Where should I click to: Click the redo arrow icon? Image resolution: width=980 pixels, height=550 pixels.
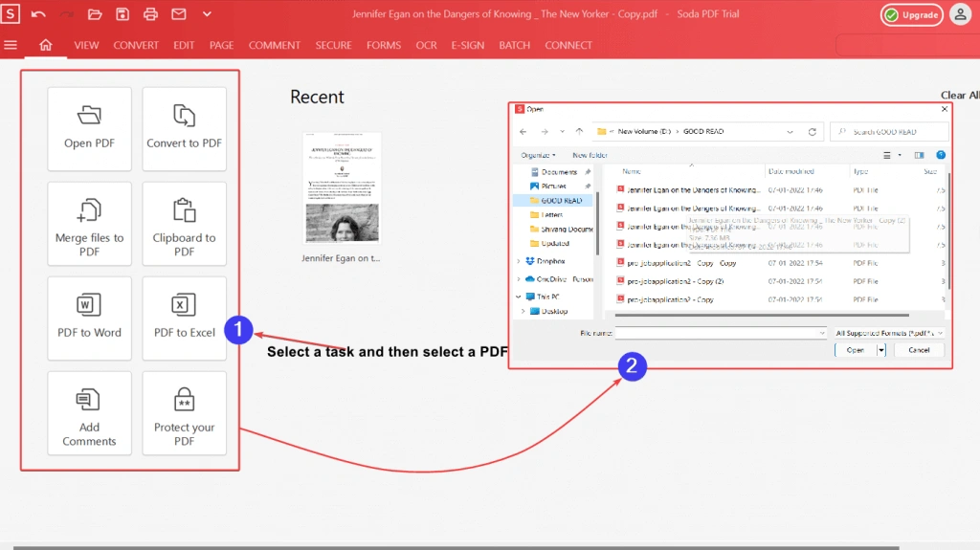click(66, 13)
